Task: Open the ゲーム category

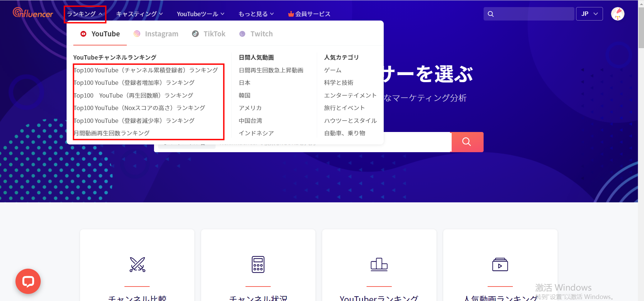Action: pos(333,70)
